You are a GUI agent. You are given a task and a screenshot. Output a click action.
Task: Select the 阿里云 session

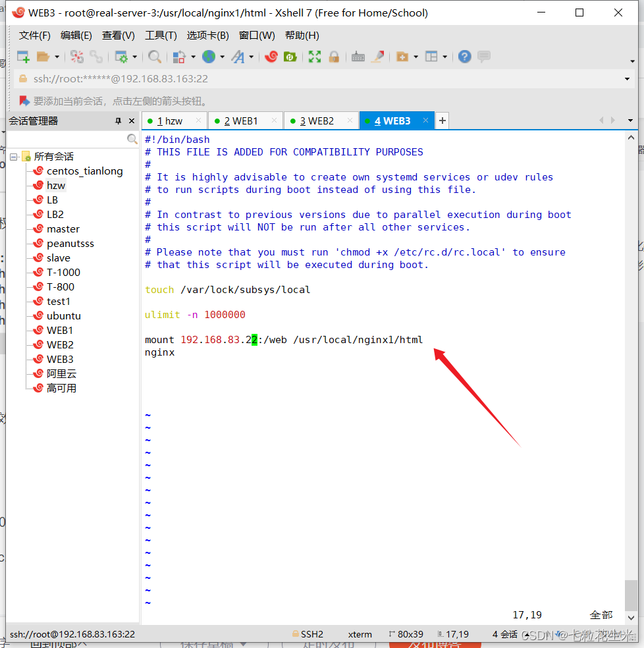click(61, 373)
